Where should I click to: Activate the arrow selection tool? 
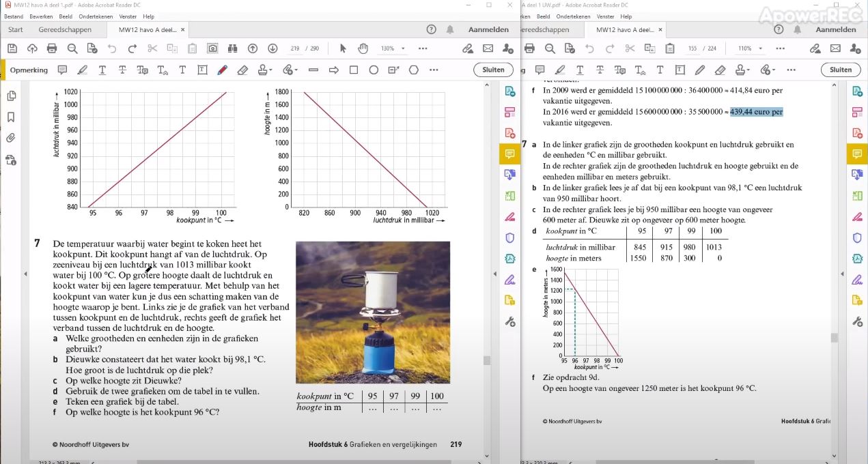(x=344, y=48)
